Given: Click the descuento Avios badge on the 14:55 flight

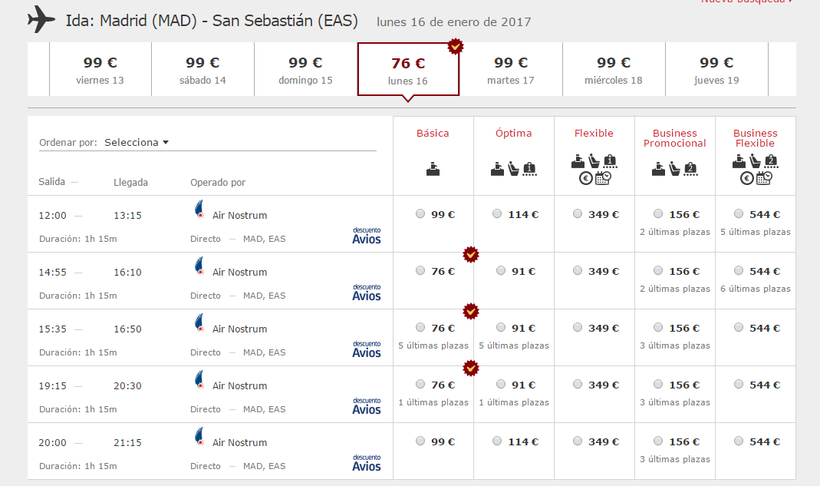Looking at the screenshot, I should click(x=366, y=292).
